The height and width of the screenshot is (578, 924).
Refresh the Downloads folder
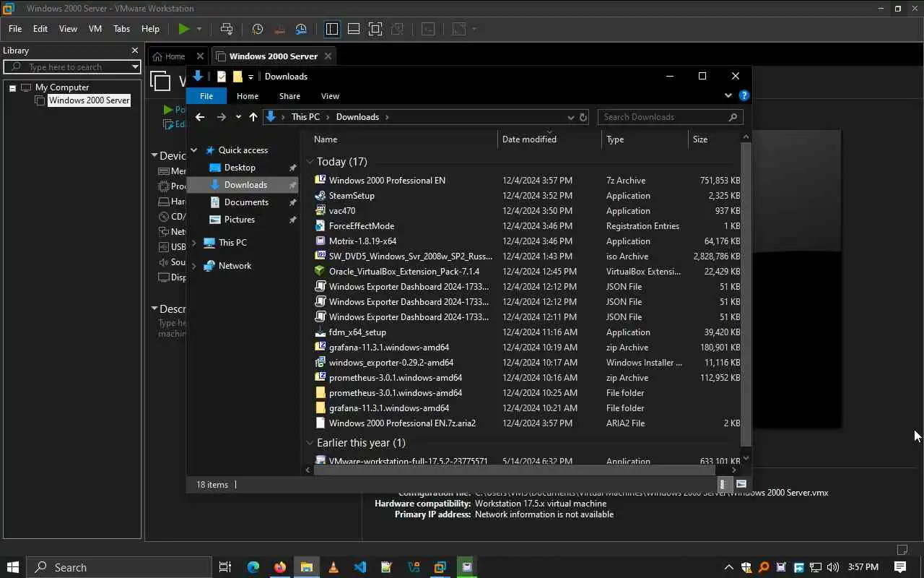tap(583, 117)
